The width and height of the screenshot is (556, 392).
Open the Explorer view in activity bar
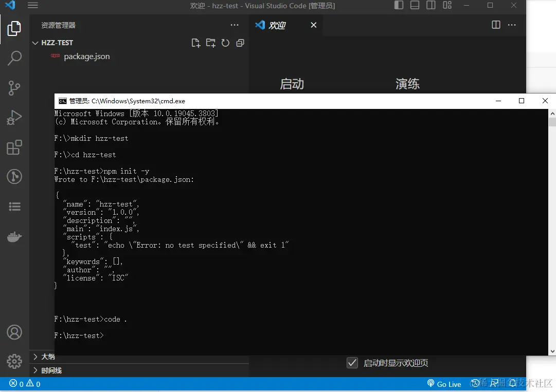(14, 28)
